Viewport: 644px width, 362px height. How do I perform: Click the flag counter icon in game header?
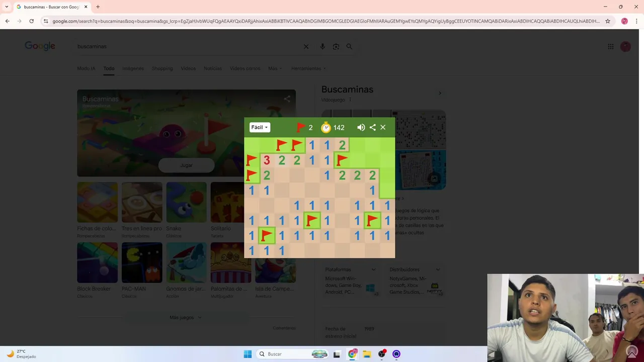coord(301,127)
